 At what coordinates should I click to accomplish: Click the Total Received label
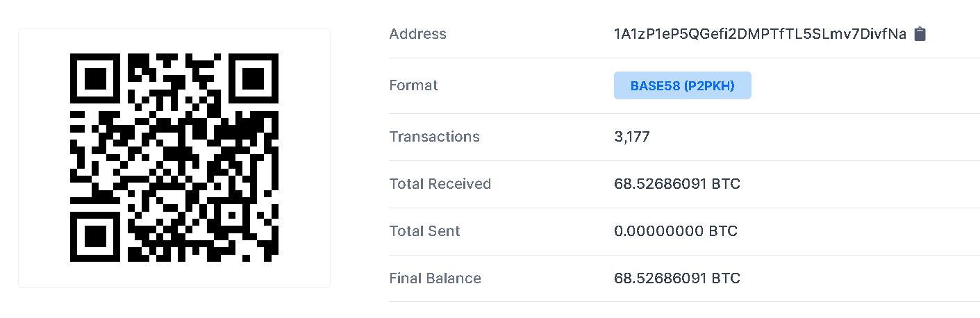(440, 184)
